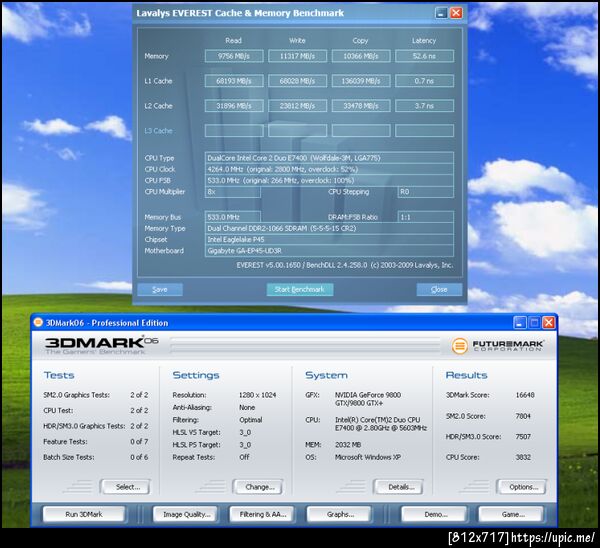Launch the Demo in 3DMark06
The image size is (600, 548).
pos(435,514)
